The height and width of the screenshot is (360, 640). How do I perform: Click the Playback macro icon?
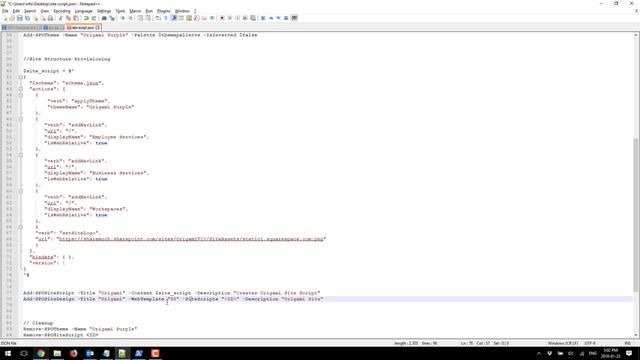coord(237,18)
